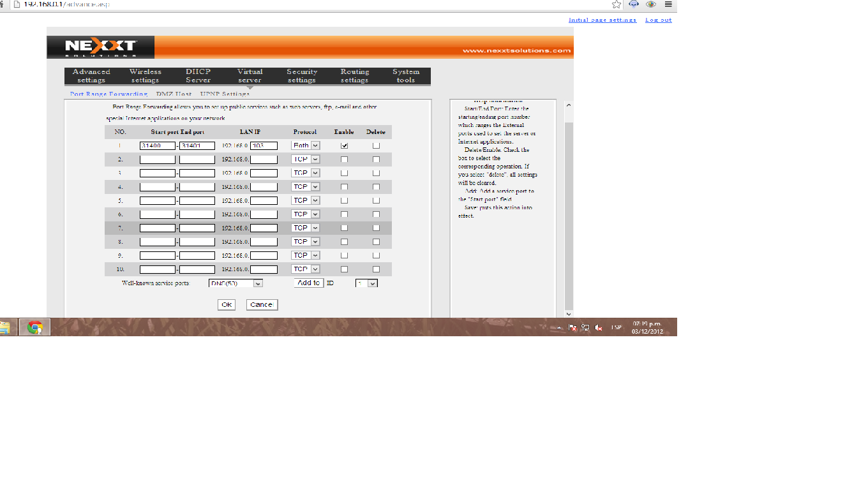The width and height of the screenshot is (868, 490).
Task: Click Start port field of rule 2
Action: [158, 160]
